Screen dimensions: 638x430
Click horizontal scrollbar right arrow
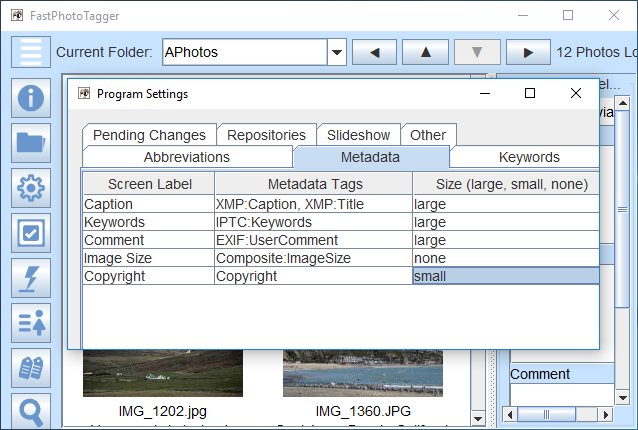605,415
